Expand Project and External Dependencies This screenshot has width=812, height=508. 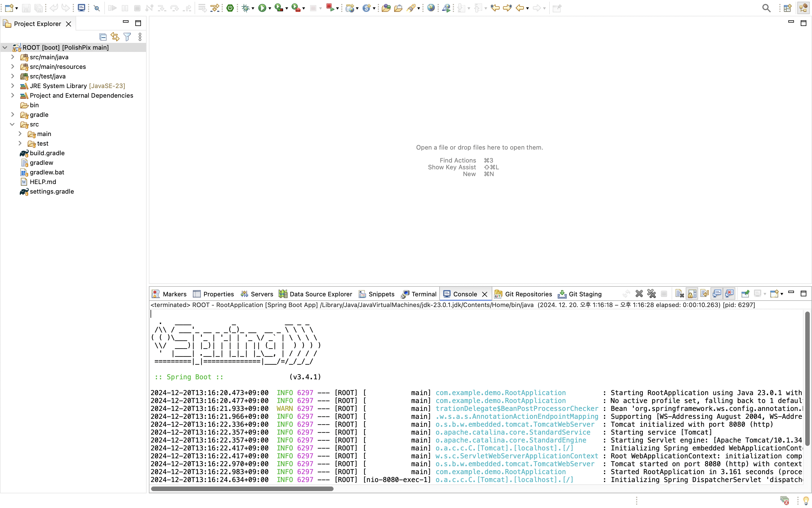click(x=13, y=95)
